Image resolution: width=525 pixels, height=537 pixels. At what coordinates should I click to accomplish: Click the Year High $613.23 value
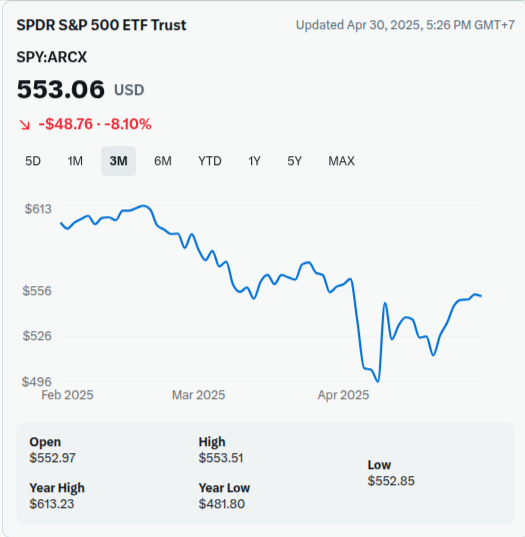point(52,504)
